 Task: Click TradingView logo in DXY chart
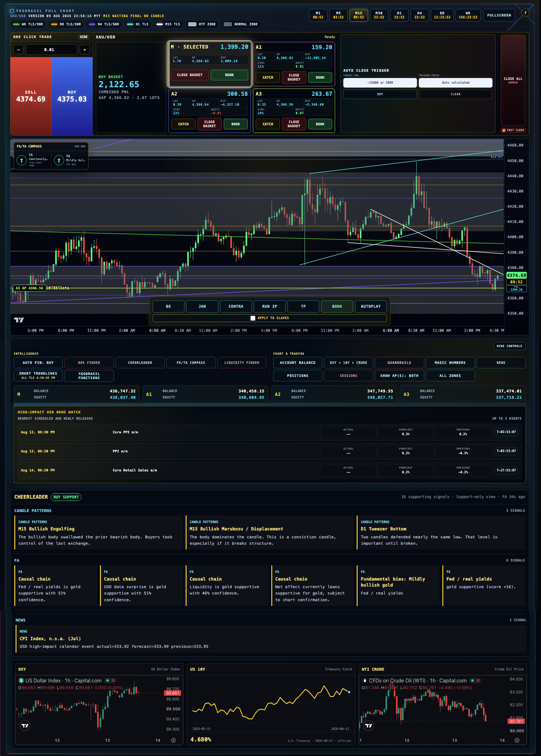tap(25, 726)
